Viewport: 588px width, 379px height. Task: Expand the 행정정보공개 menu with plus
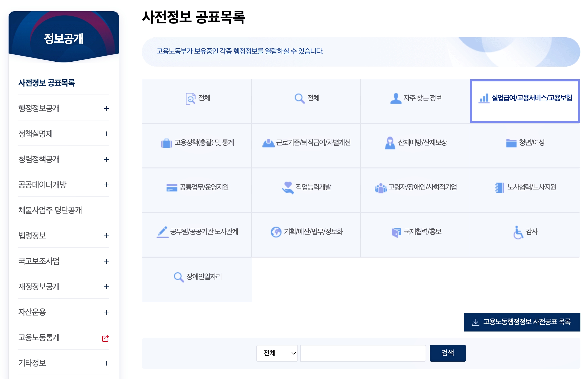(106, 108)
